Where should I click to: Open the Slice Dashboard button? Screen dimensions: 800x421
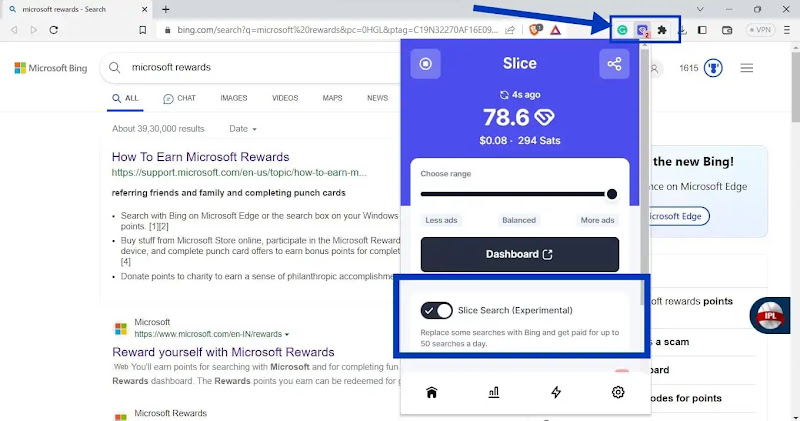[519, 254]
